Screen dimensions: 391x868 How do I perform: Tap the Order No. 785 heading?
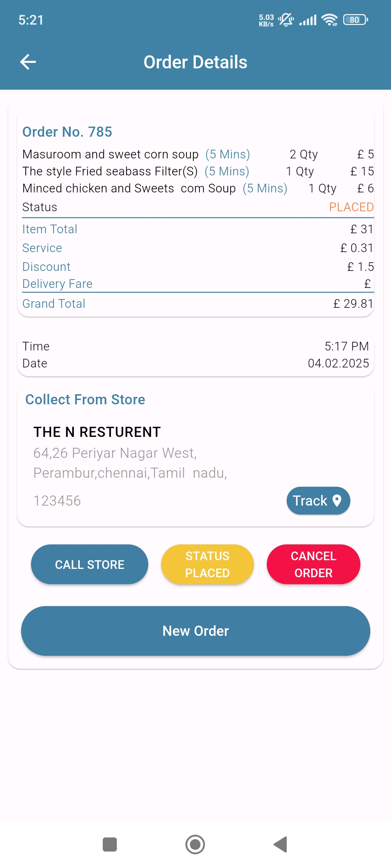(x=67, y=132)
